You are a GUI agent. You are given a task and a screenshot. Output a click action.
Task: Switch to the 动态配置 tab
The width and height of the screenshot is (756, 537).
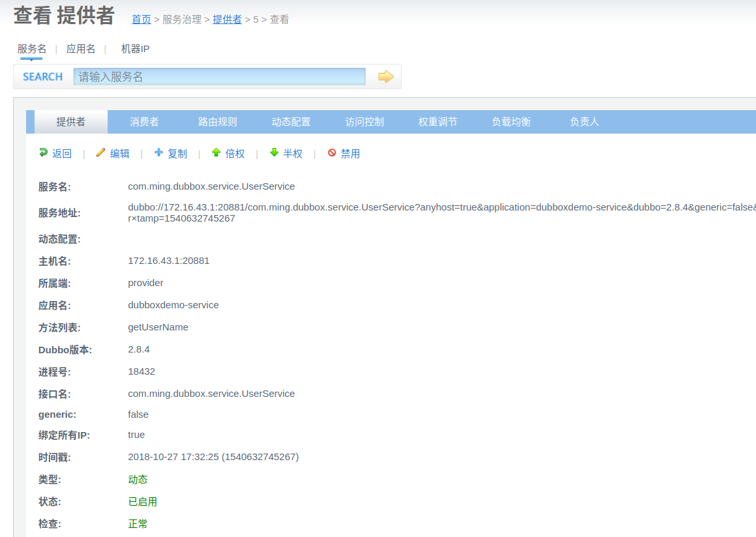pos(291,122)
